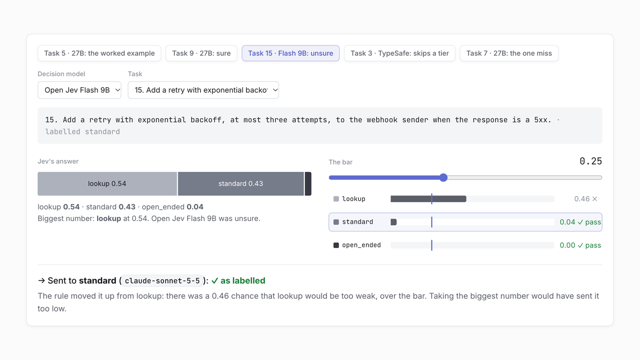The image size is (640, 360).
Task: Click the open_ended legend color square
Action: pyautogui.click(x=336, y=245)
